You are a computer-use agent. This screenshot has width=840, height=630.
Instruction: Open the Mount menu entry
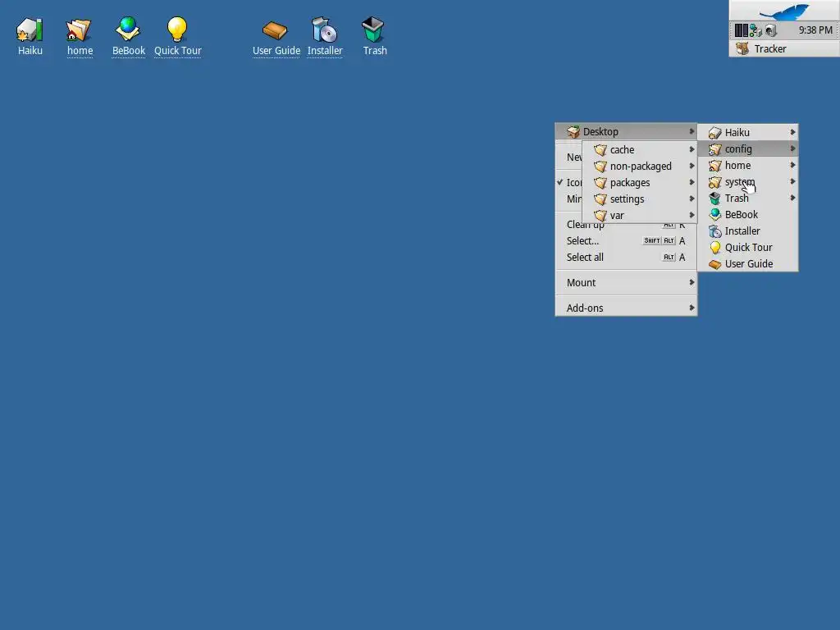(x=626, y=282)
